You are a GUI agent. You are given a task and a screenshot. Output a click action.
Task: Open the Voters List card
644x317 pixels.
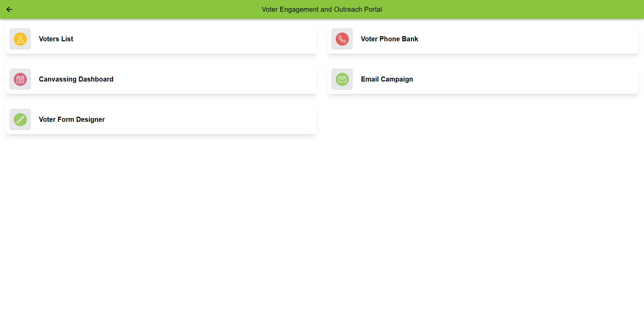[161, 39]
